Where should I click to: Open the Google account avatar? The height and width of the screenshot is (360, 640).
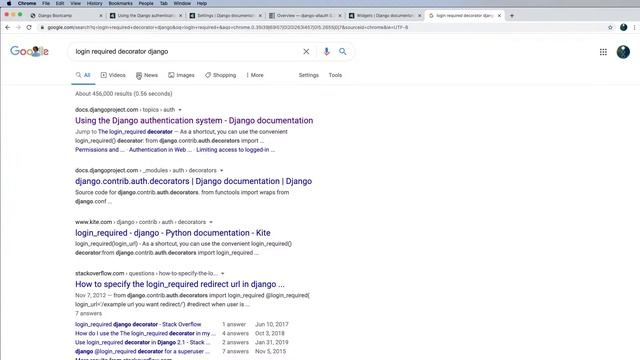click(623, 52)
